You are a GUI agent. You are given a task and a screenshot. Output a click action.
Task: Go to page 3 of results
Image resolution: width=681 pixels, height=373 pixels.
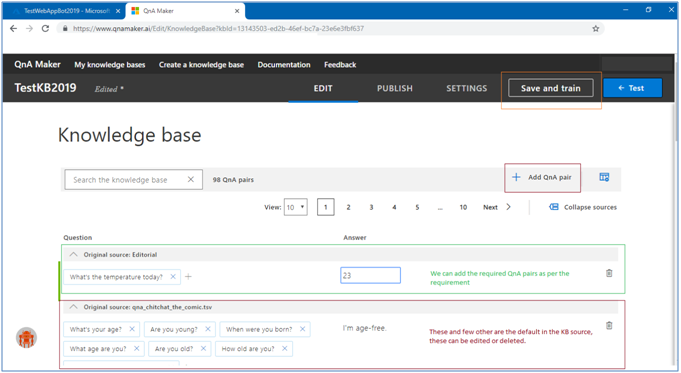pyautogui.click(x=371, y=207)
